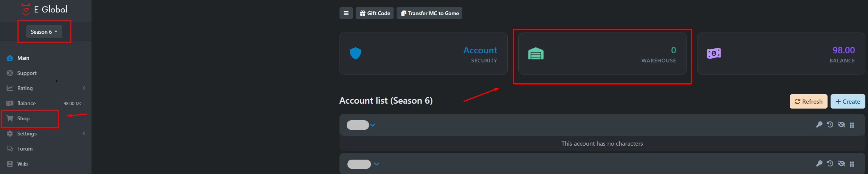Click the blue shield security icon
Screen dimensions: 868x174
[x=355, y=53]
